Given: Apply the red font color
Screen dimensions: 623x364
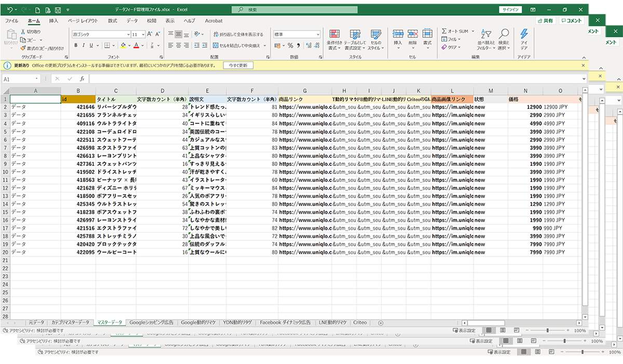Looking at the screenshot, I should point(136,45).
